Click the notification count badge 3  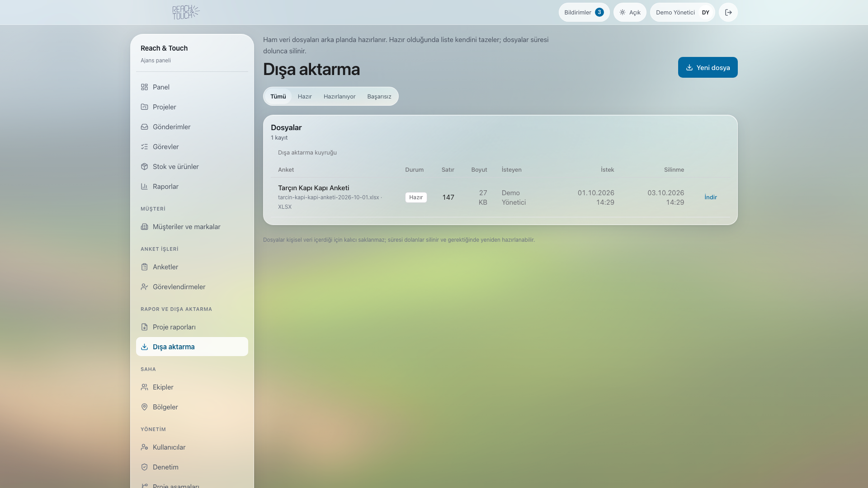(599, 12)
